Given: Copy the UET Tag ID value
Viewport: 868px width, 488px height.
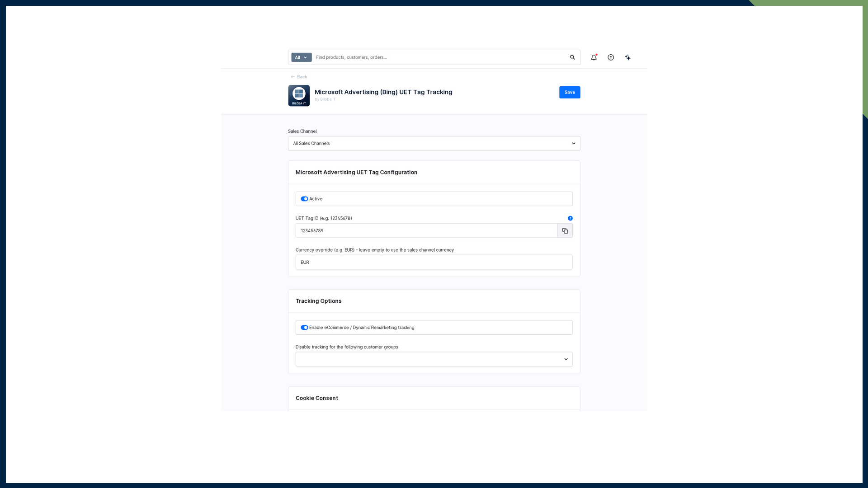Looking at the screenshot, I should 565,230.
